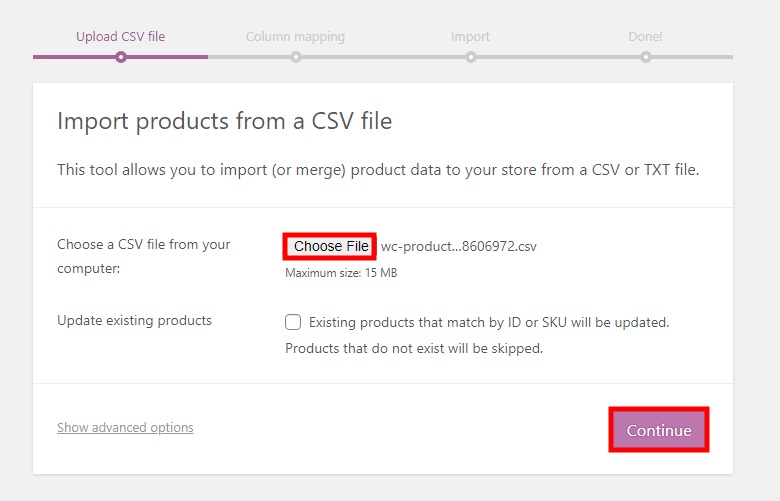This screenshot has width=780, height=501.
Task: Click the selected file name wc-product...8606972.csv
Action: pyautogui.click(x=459, y=246)
